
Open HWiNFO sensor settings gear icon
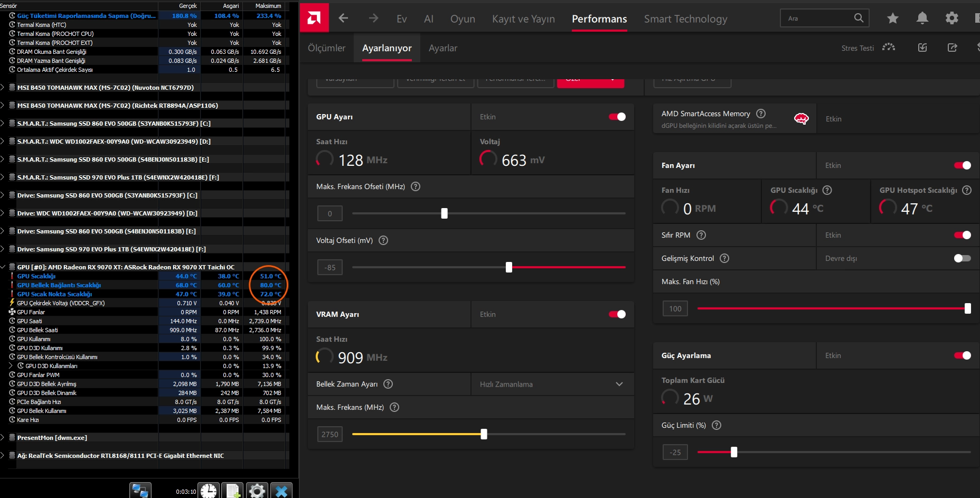tap(257, 490)
